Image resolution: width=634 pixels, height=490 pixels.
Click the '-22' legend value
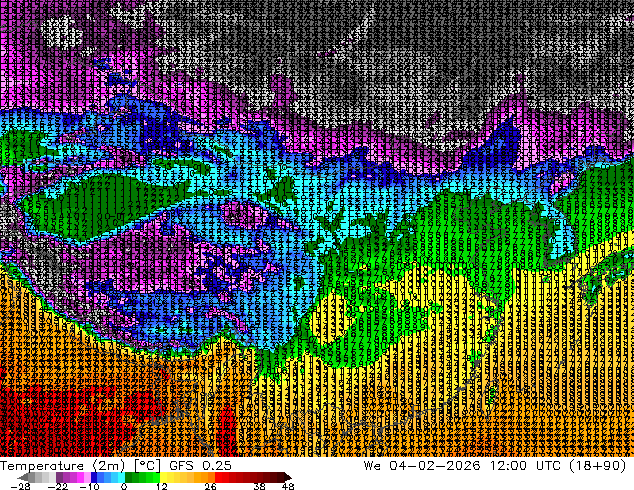tap(57, 486)
